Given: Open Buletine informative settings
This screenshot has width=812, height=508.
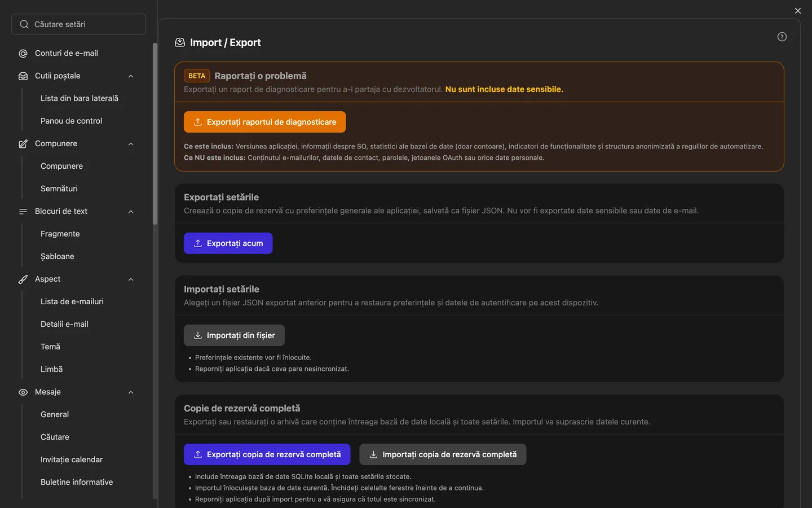Looking at the screenshot, I should coord(77,482).
